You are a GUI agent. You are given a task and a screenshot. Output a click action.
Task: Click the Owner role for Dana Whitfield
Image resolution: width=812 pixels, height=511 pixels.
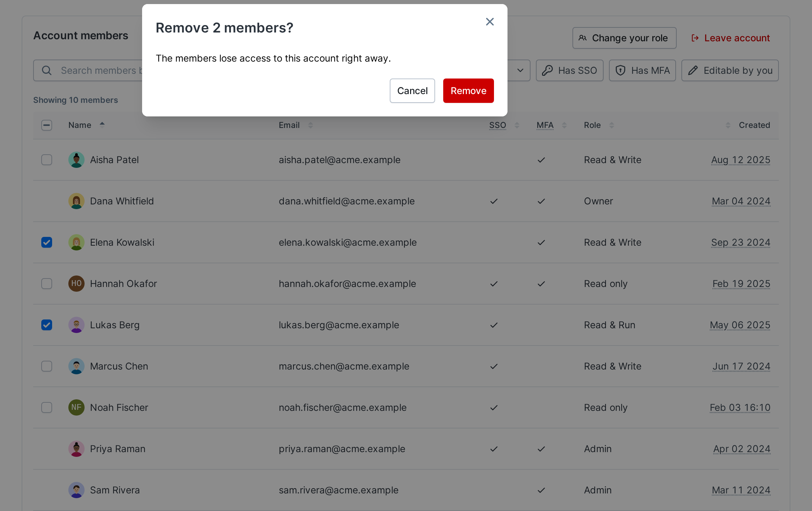pos(599,201)
